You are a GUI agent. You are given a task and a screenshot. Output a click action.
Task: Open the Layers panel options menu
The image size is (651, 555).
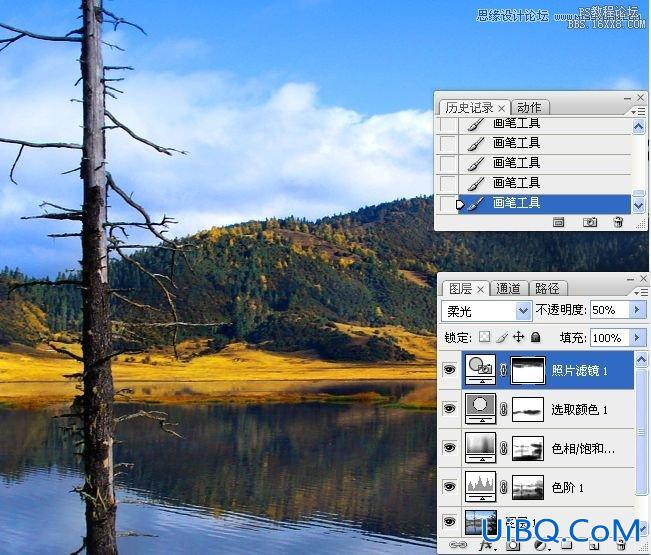pyautogui.click(x=641, y=293)
